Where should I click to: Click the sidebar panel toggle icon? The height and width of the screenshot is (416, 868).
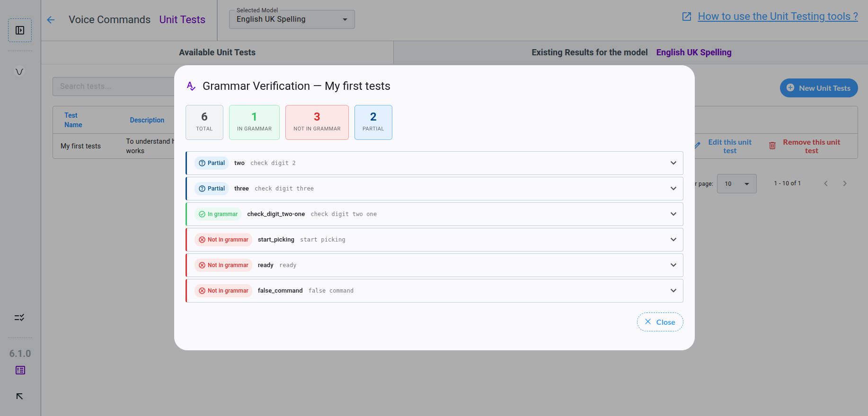[x=20, y=30]
